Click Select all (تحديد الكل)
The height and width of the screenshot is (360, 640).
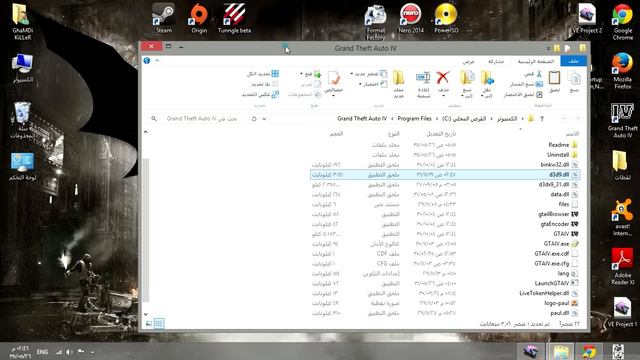[263, 74]
